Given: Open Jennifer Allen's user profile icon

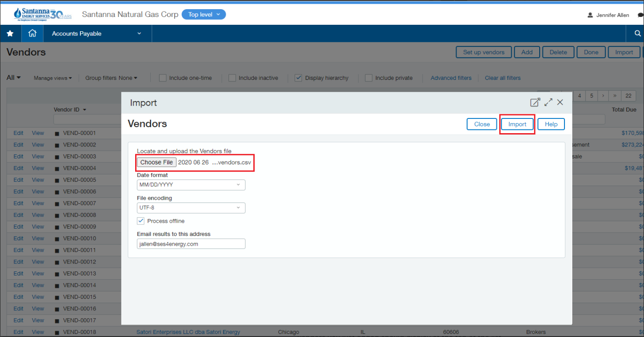Looking at the screenshot, I should [x=590, y=15].
